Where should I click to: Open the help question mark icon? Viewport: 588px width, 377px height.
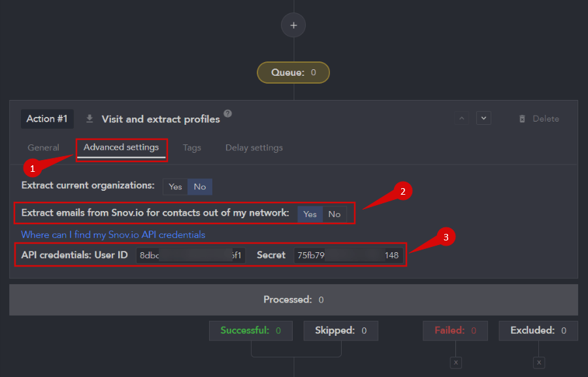tap(227, 114)
